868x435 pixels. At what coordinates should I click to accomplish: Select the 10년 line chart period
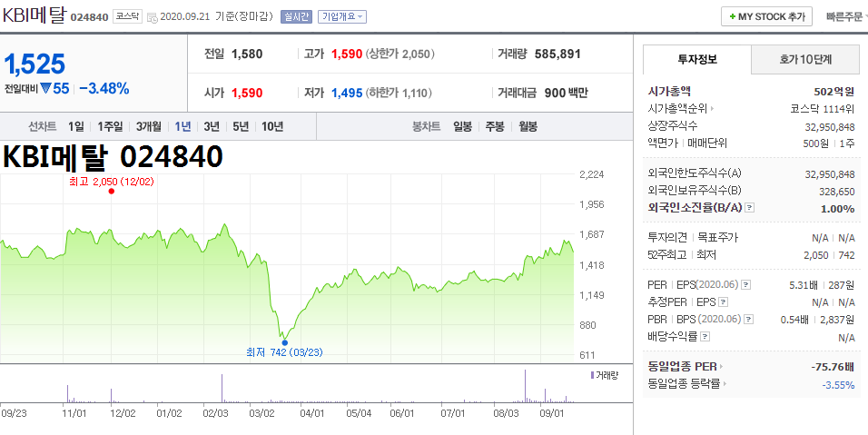pyautogui.click(x=272, y=127)
